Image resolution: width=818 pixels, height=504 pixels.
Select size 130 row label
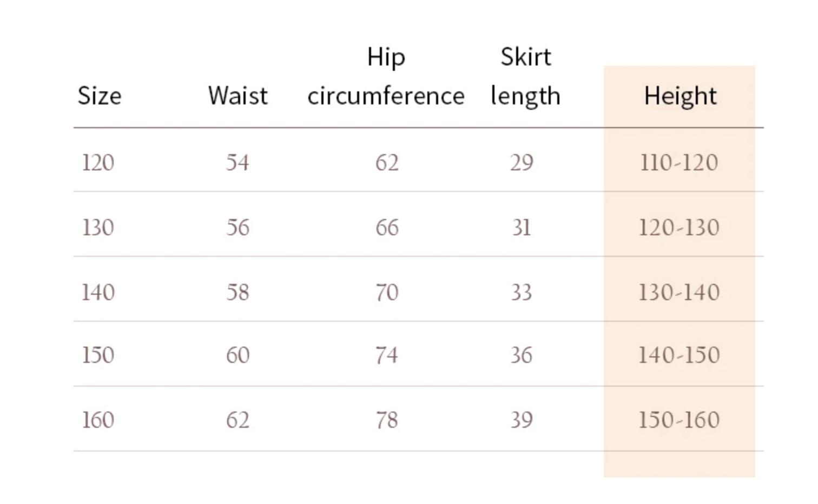98,227
